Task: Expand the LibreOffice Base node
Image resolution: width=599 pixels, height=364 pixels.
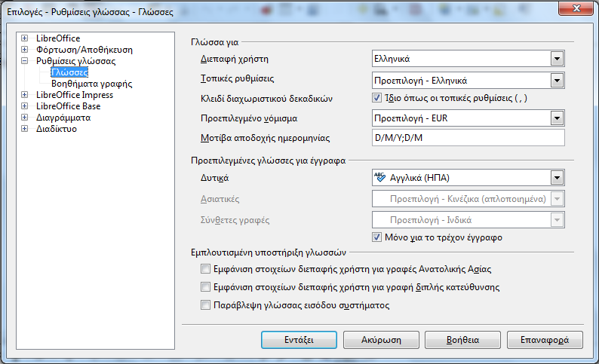Action: coord(24,106)
